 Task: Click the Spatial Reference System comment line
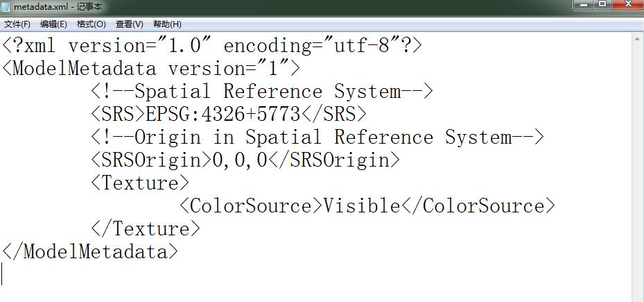click(x=262, y=92)
